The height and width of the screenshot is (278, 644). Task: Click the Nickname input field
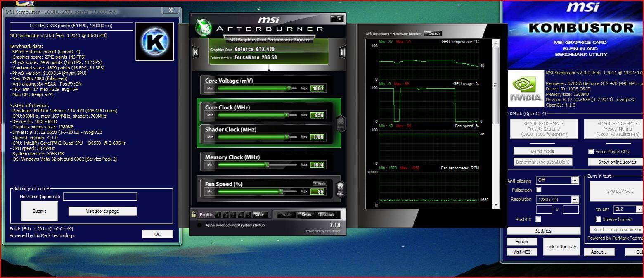[100, 197]
